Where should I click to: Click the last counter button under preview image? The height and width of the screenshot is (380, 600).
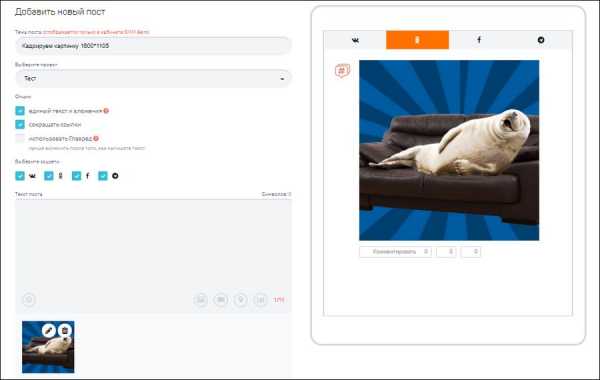click(471, 252)
